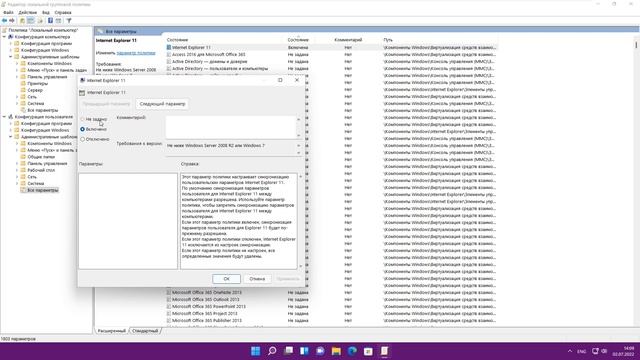
Task: Click the Group Policy Editor taskbar icon
Action: point(384,351)
